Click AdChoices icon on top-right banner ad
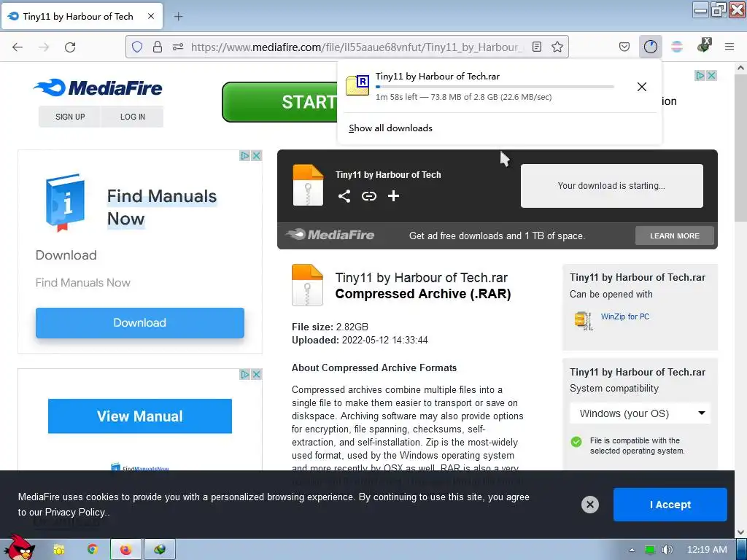The width and height of the screenshot is (747, 560). pos(700,75)
